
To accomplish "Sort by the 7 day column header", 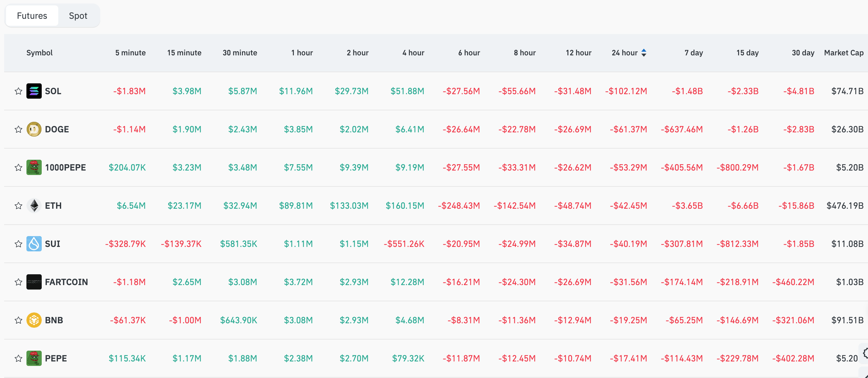I will coord(694,52).
